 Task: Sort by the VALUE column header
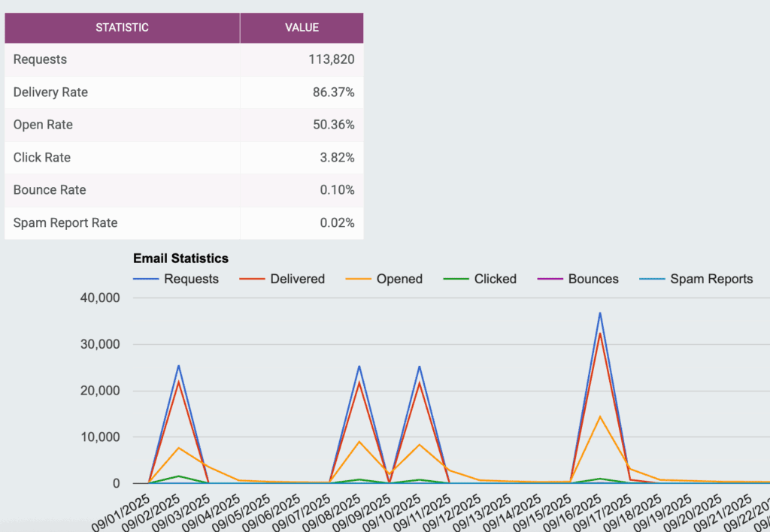(302, 28)
